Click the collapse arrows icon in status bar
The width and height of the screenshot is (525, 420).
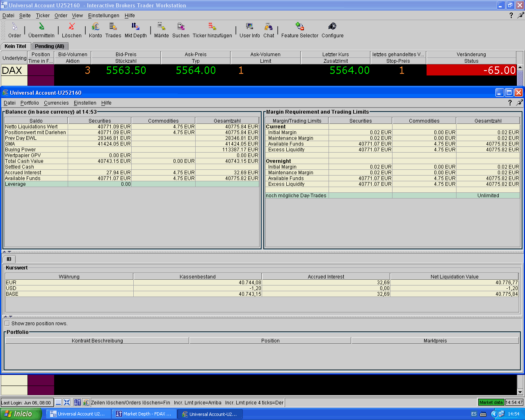[x=67, y=402]
